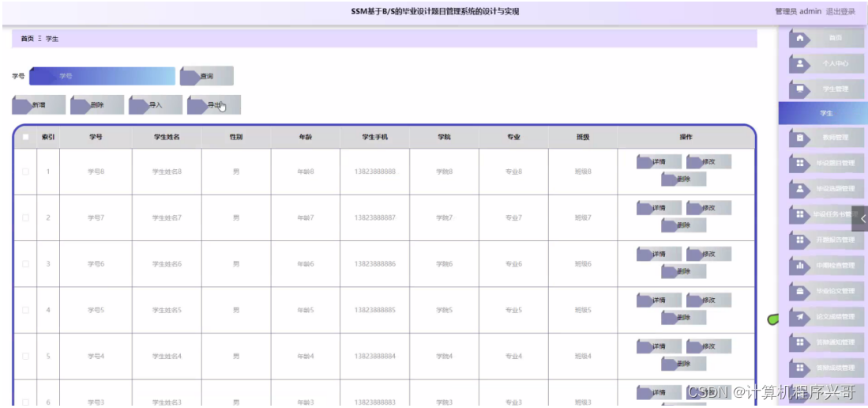Click 删除 in 学号4 row
The height and width of the screenshot is (408, 868).
click(x=684, y=364)
